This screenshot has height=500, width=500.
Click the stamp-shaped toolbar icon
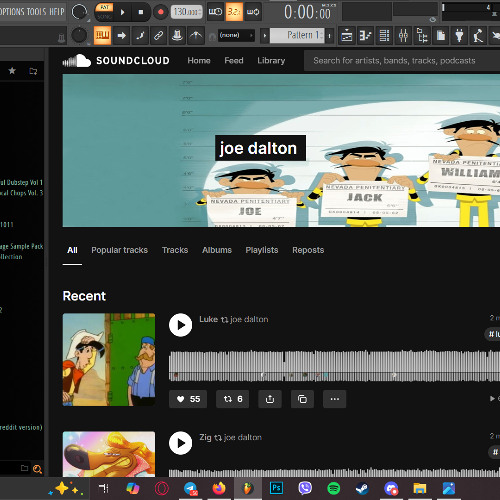tap(177, 35)
